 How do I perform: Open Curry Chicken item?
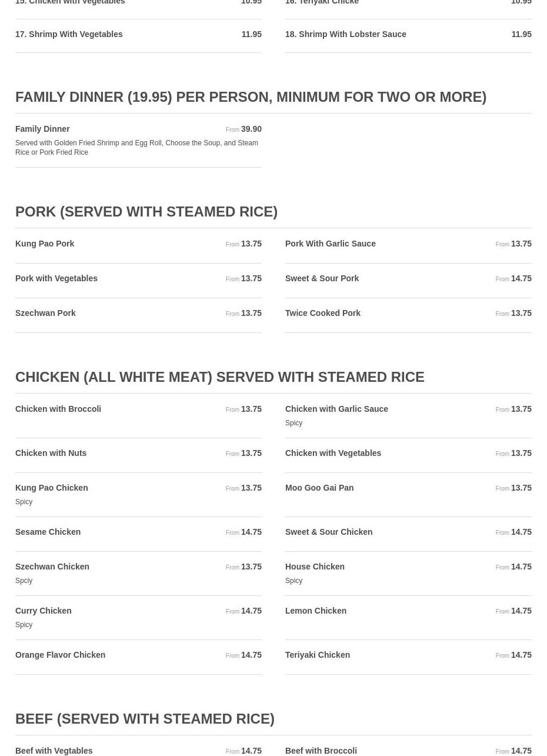click(x=138, y=618)
